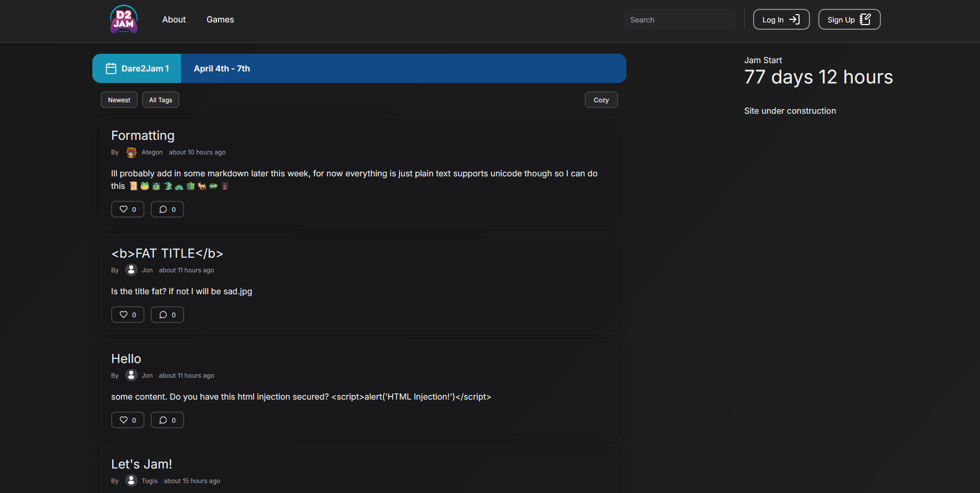Open the Hello post title
Screen dimensions: 980x493
coord(126,358)
